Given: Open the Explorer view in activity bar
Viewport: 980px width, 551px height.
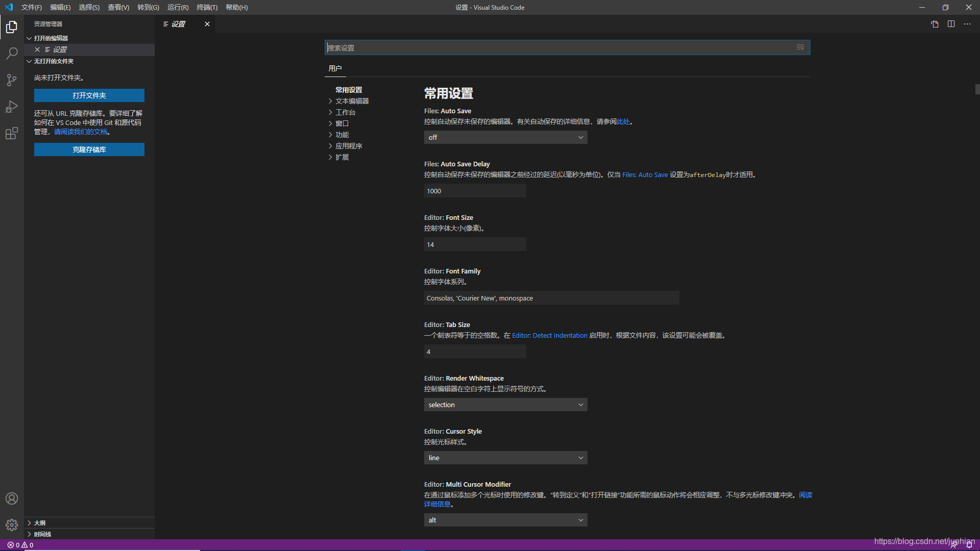Looking at the screenshot, I should 12,27.
